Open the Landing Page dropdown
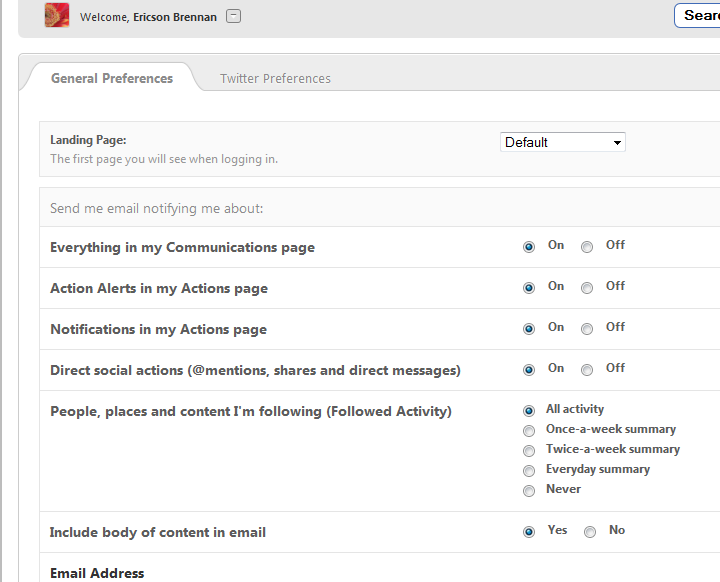Image resolution: width=720 pixels, height=582 pixels. [562, 142]
